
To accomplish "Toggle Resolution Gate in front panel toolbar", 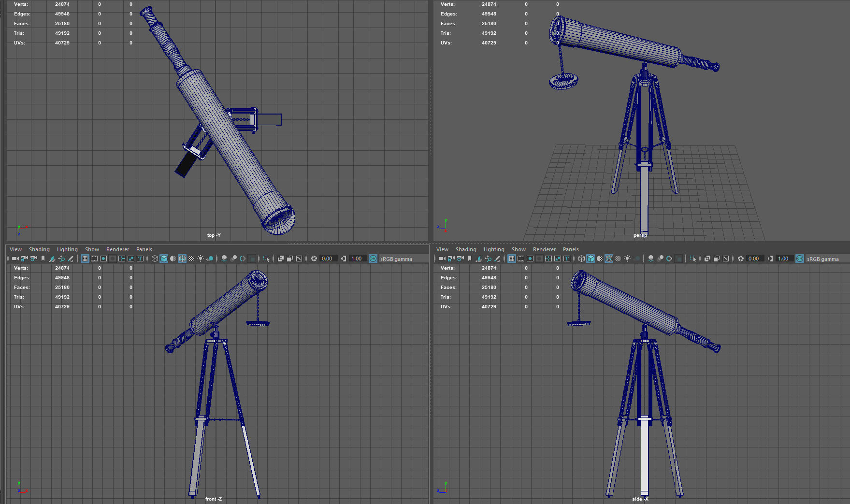I will point(103,259).
